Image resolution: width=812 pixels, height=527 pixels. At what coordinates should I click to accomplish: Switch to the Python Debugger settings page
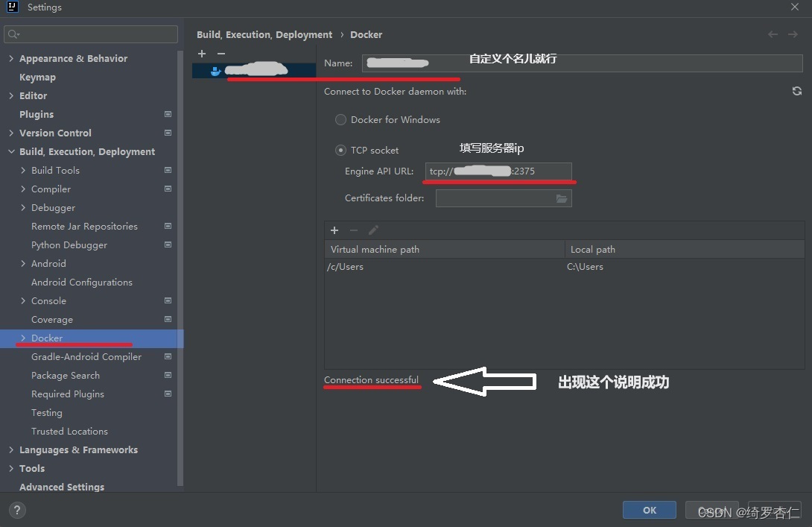[69, 244]
